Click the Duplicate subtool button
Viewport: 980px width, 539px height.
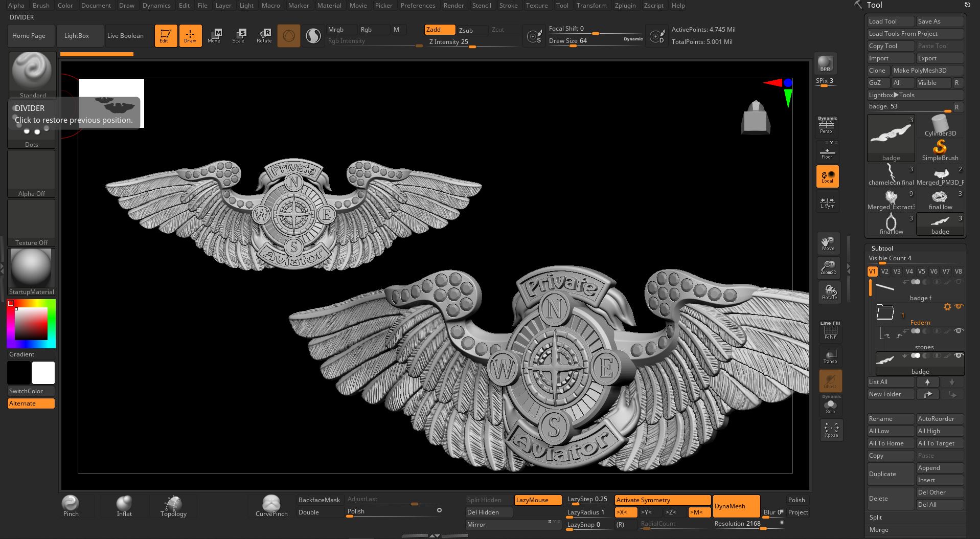coord(891,474)
